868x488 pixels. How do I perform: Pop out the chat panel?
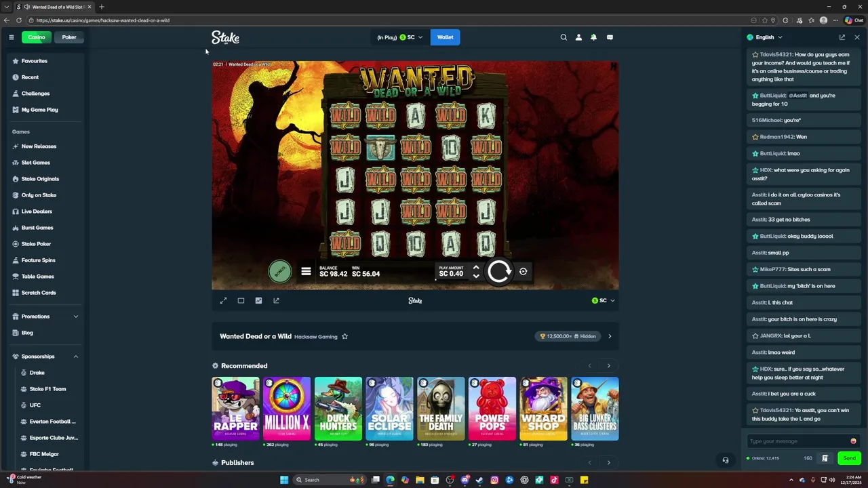[x=842, y=37]
